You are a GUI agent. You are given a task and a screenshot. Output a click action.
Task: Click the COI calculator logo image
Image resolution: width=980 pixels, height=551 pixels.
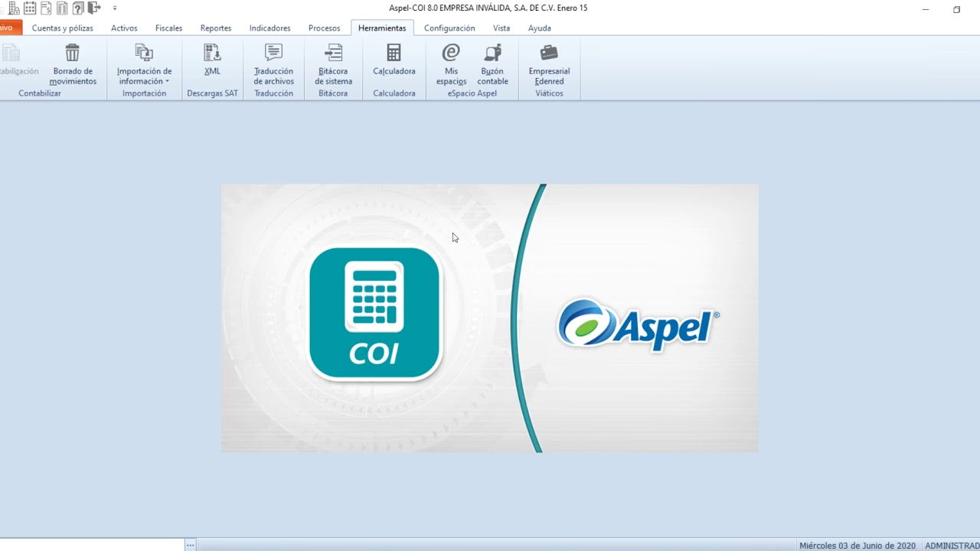(374, 313)
